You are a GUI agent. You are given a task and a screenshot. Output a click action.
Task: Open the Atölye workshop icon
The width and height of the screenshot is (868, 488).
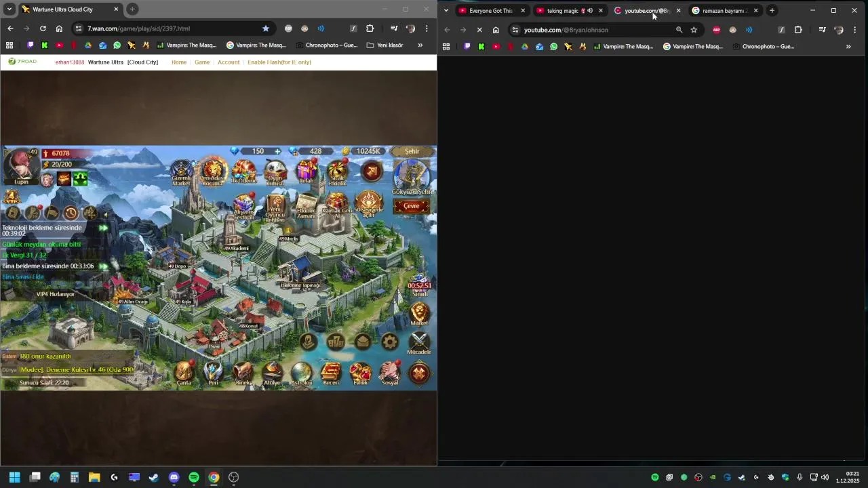(x=272, y=373)
